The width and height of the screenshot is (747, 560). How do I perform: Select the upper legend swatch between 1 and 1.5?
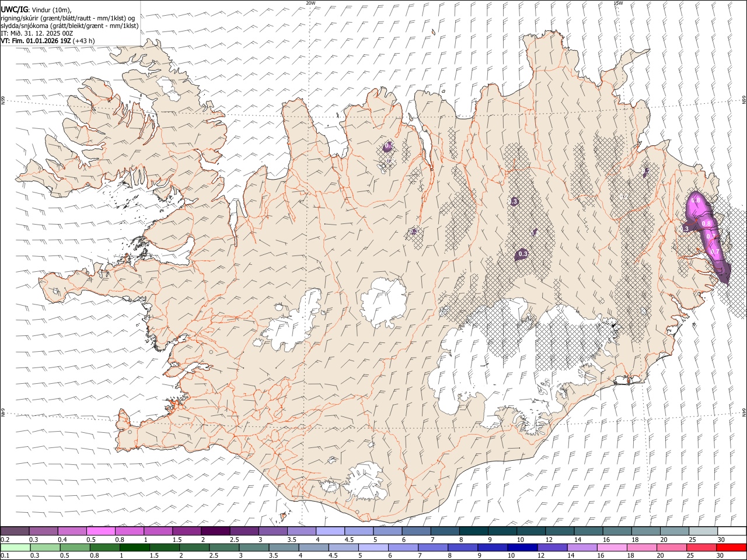click(158, 531)
